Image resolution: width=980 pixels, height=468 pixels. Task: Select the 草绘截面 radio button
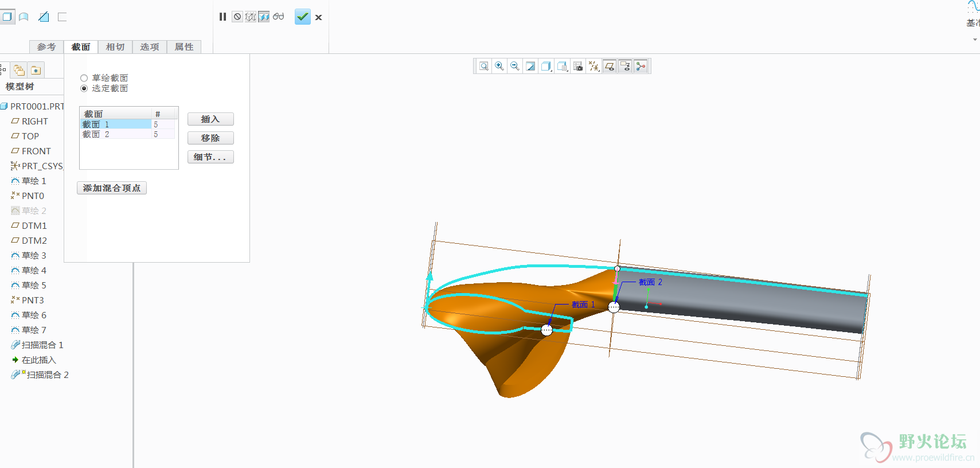coord(84,78)
